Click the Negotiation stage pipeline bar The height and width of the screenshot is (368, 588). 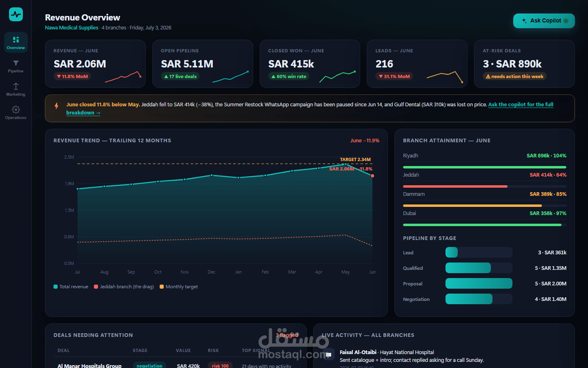click(x=479, y=299)
